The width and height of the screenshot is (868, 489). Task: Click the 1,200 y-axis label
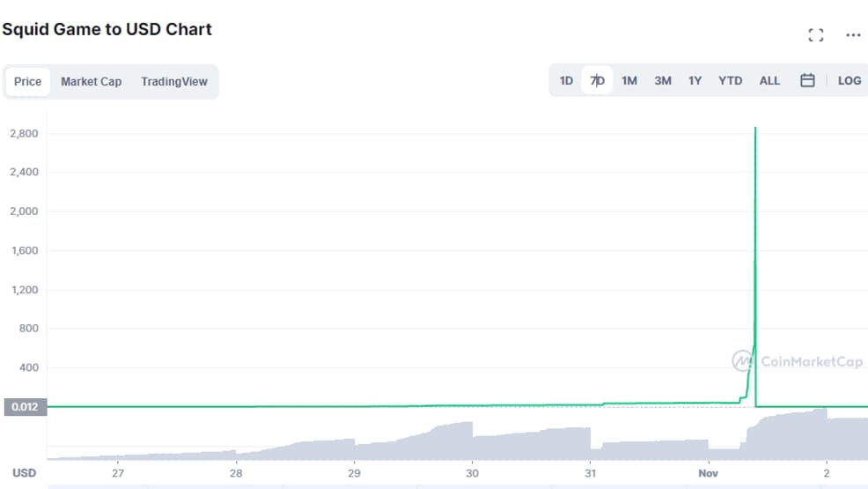click(25, 290)
